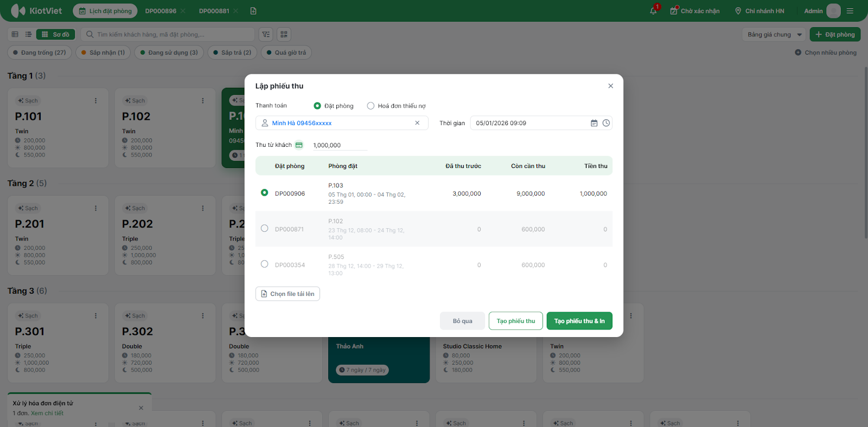Viewport: 868px width, 427px height.
Task: Open the new document tab icon
Action: [253, 11]
